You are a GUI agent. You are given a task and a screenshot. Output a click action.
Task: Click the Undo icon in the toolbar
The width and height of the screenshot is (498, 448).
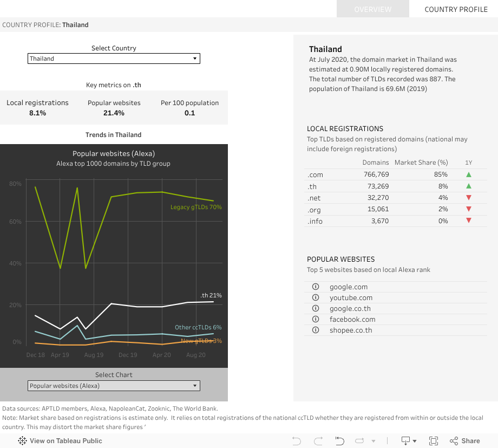pos(297,441)
